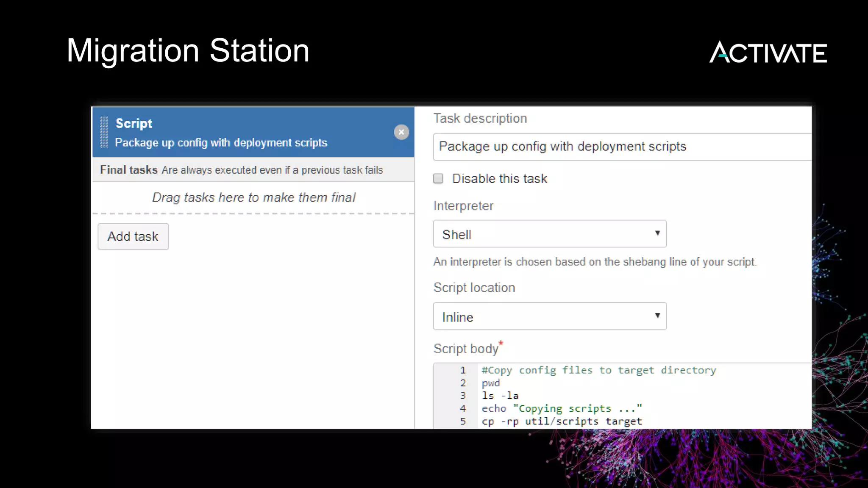The width and height of the screenshot is (868, 488).
Task: Click the 'pwd' line in the script body
Action: pyautogui.click(x=491, y=383)
